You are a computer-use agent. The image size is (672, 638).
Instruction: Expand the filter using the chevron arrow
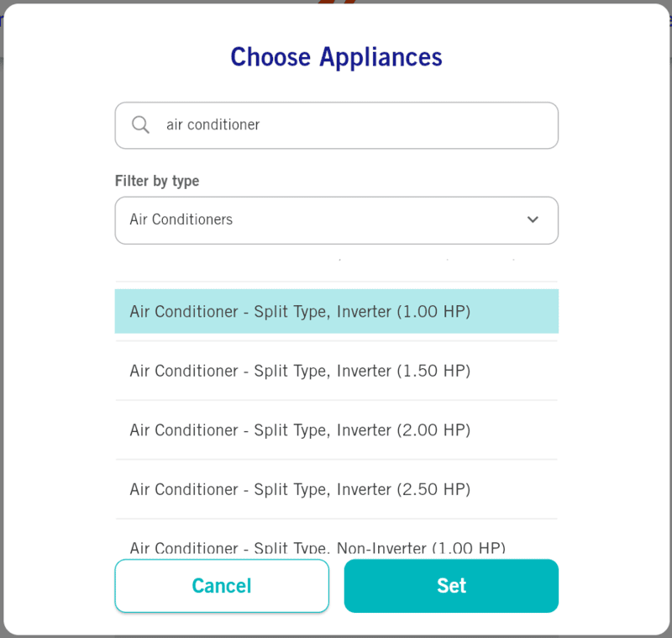533,219
